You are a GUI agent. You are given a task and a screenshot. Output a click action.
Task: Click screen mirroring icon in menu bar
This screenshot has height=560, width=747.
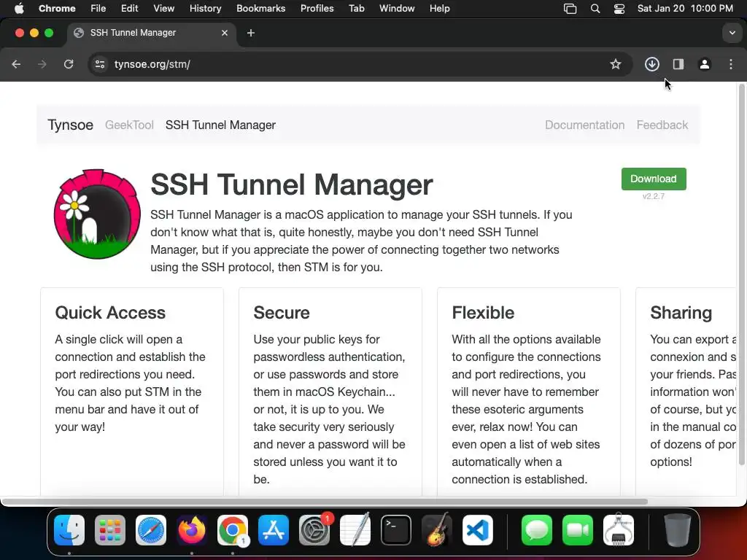pos(570,8)
